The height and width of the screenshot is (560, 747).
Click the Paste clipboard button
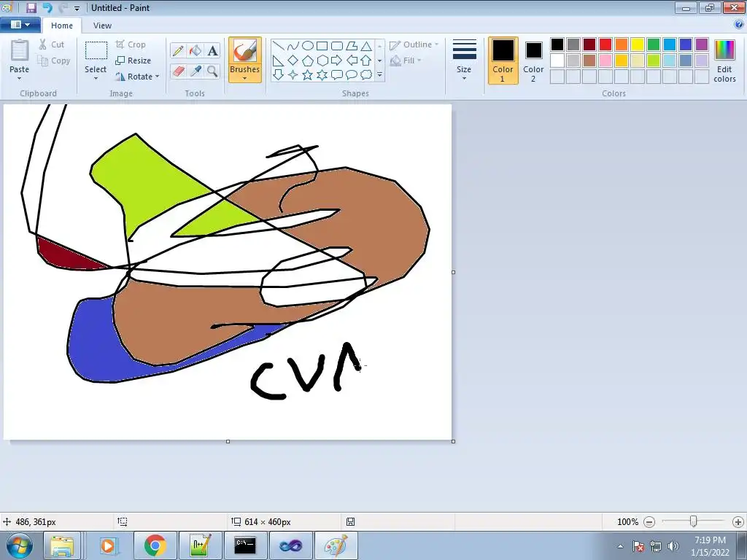pos(20,55)
